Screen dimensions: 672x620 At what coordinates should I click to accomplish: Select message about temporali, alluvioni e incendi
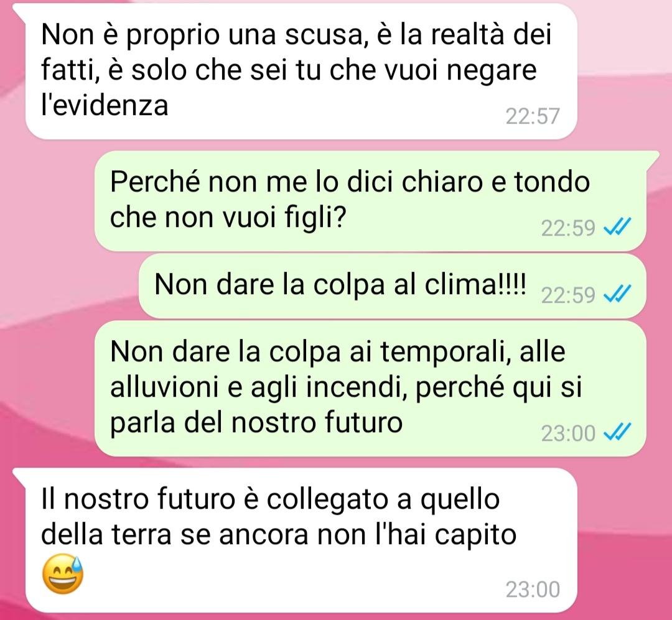point(370,389)
